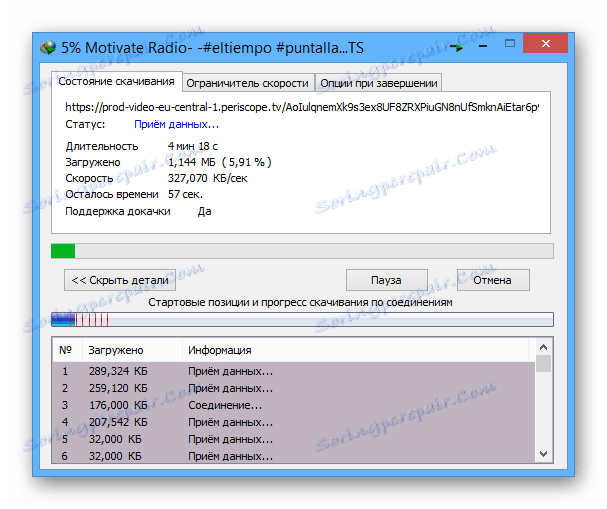The width and height of the screenshot is (607, 509).
Task: Click the Стартовые позиции и прогресс heading
Action: coord(300,302)
